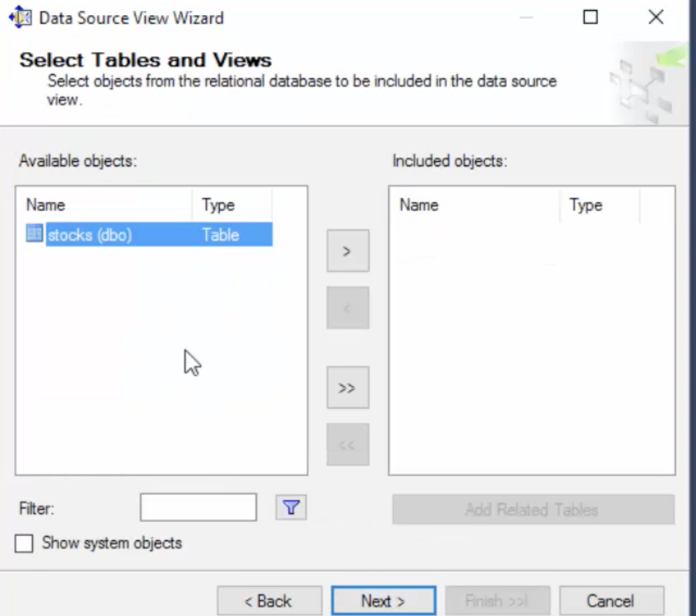Screen dimensions: 696x616
Task: Click the Finish button
Action: (x=497, y=601)
